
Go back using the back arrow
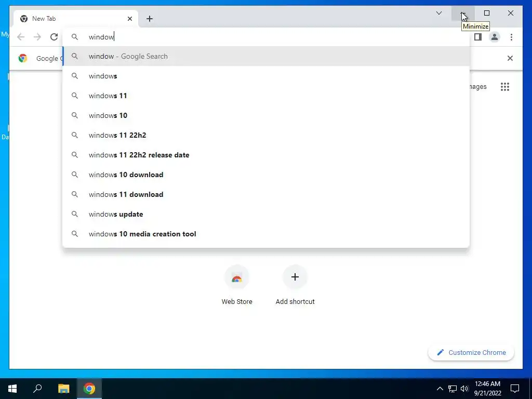[x=21, y=37]
